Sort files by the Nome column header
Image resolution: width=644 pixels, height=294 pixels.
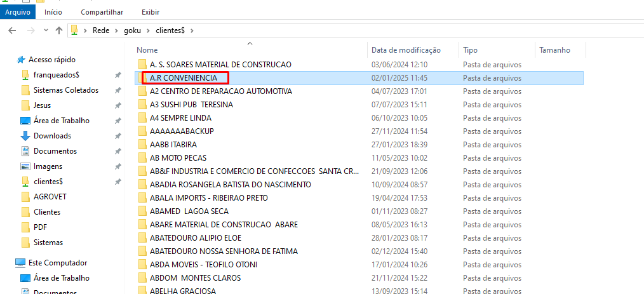(147, 50)
